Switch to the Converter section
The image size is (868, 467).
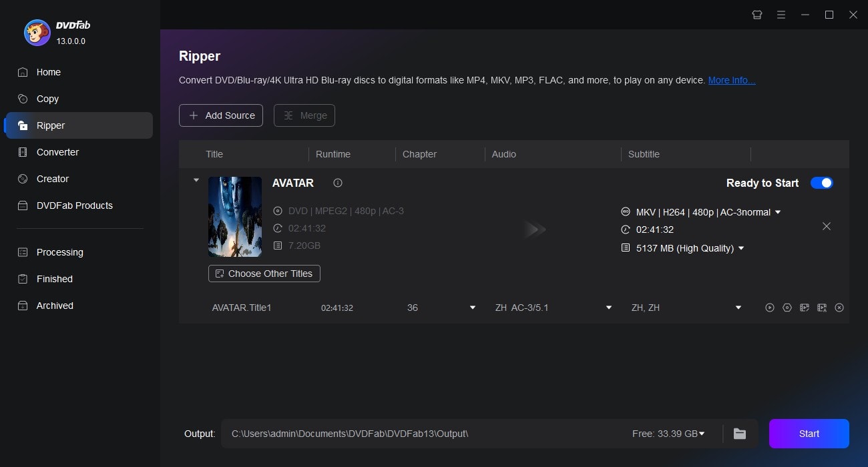57,151
